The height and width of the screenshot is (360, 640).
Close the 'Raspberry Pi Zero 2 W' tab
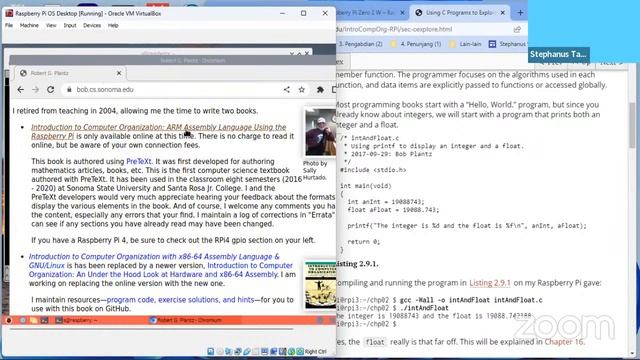(402, 13)
